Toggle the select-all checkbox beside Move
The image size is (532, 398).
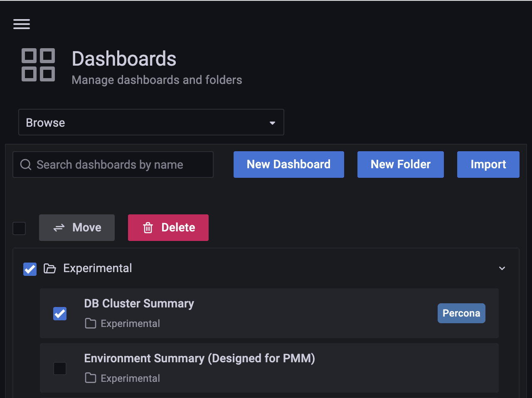pyautogui.click(x=19, y=228)
